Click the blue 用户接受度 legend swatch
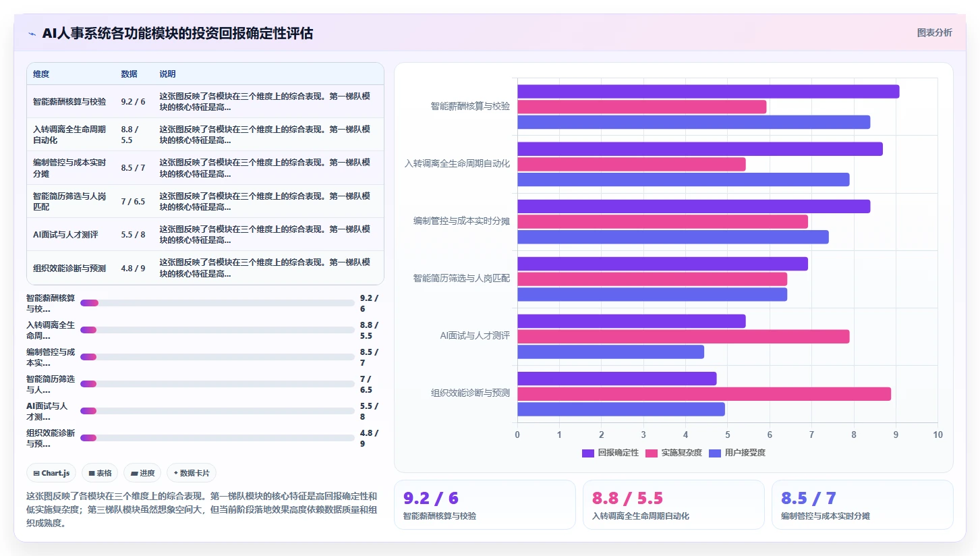Screen dimensions: 980x556 [715, 453]
